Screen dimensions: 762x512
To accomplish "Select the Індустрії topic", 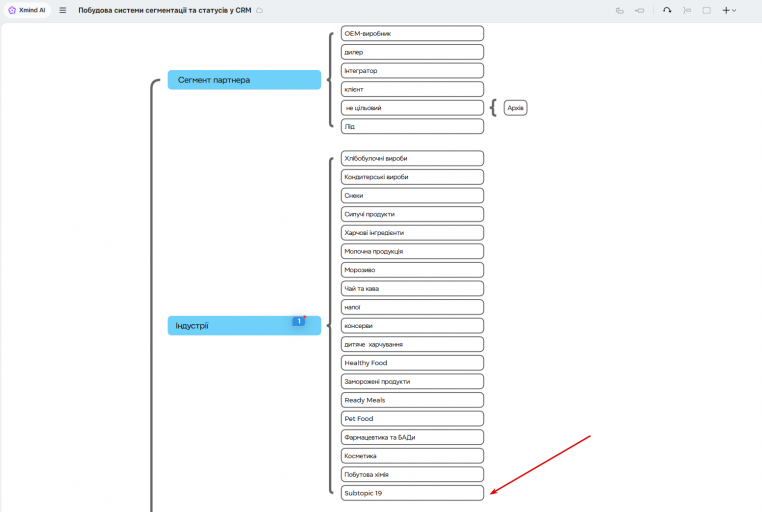I will pyautogui.click(x=244, y=325).
